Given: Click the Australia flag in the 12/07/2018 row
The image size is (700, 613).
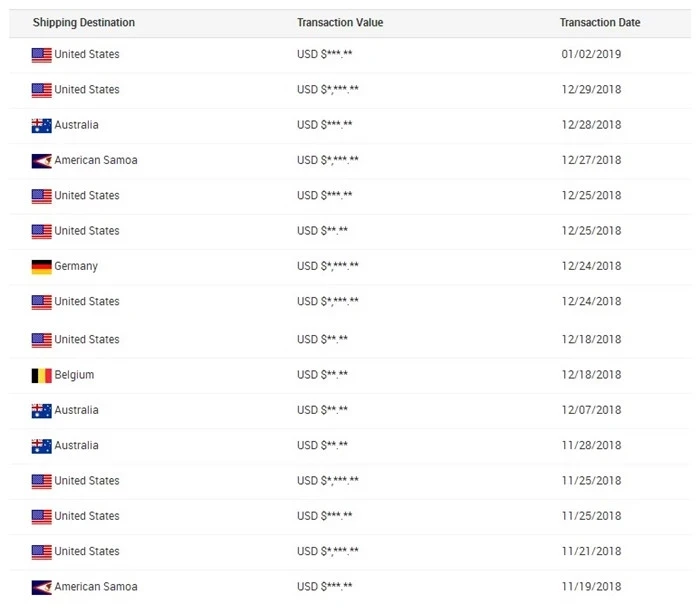Looking at the screenshot, I should 41,411.
